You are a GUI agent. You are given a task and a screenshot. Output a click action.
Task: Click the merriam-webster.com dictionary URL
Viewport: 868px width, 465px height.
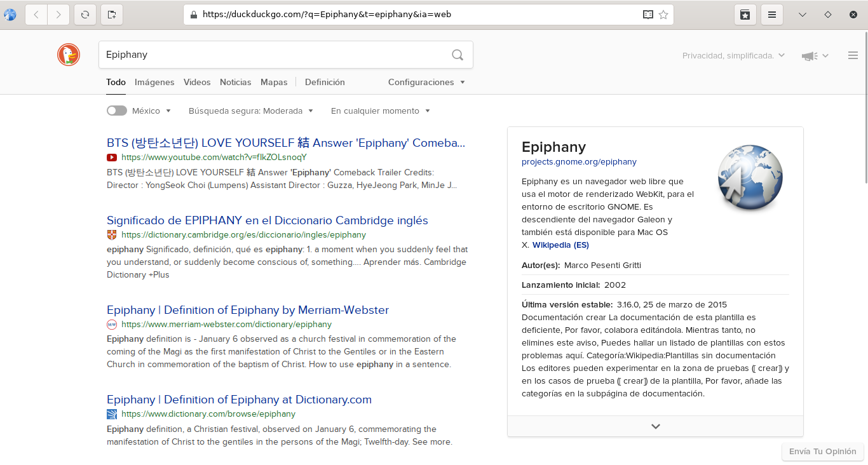coord(227,325)
